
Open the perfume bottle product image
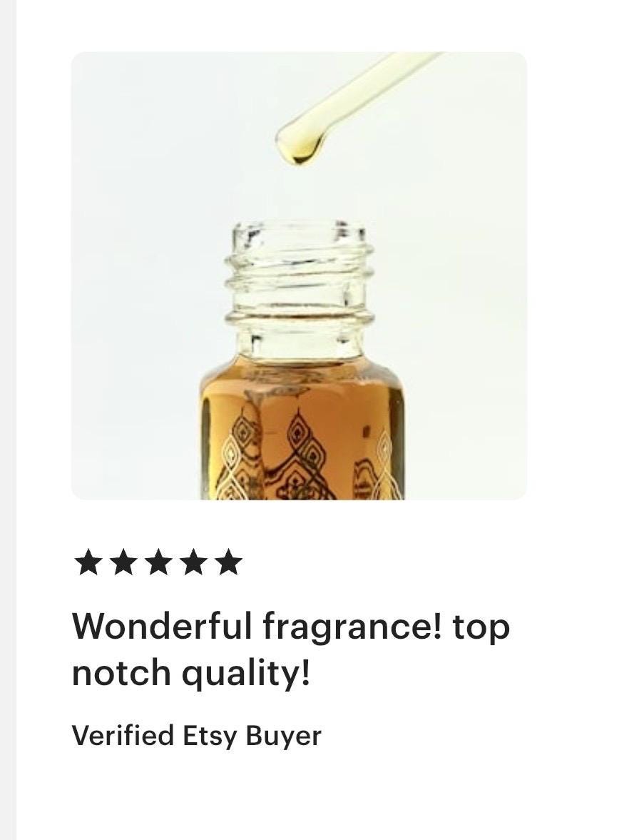point(299,276)
